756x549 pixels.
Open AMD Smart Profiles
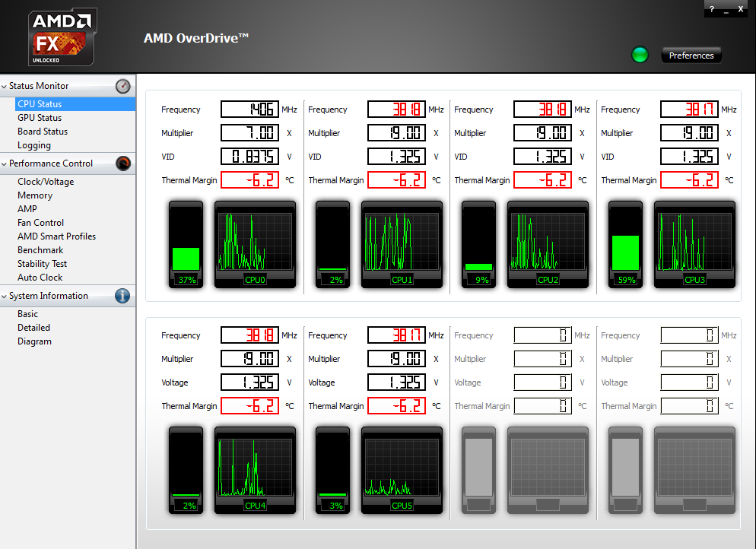coord(56,236)
